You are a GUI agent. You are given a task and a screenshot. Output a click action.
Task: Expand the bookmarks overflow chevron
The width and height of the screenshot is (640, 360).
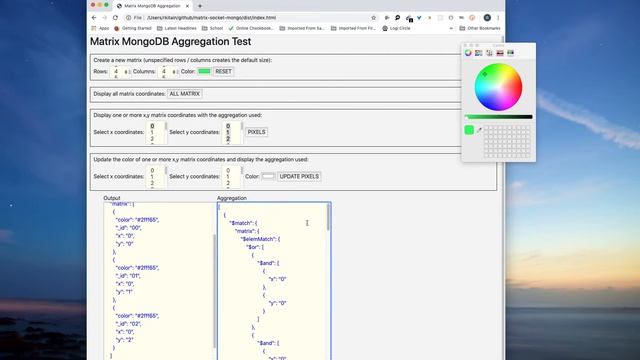coord(451,28)
